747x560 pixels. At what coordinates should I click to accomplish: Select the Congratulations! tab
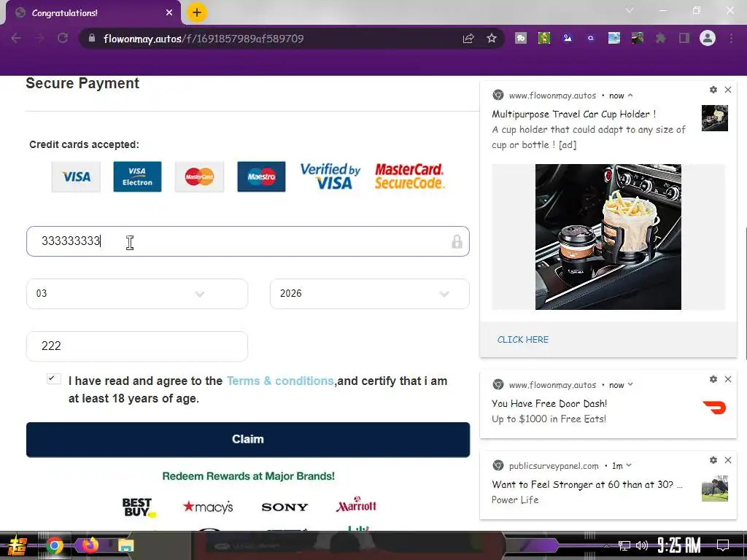(93, 13)
